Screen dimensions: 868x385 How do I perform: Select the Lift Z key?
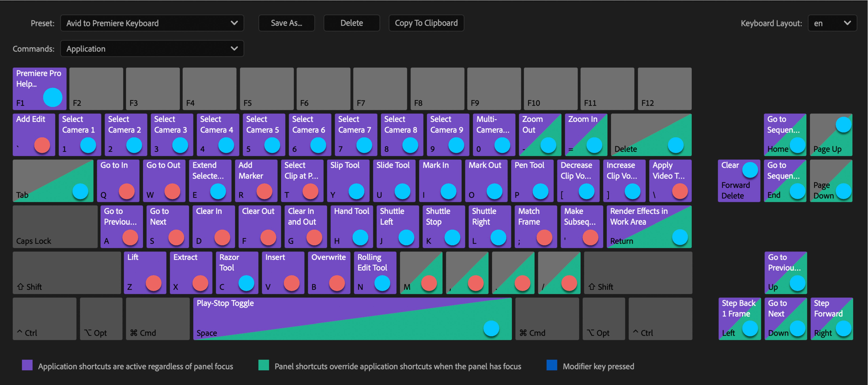[145, 273]
